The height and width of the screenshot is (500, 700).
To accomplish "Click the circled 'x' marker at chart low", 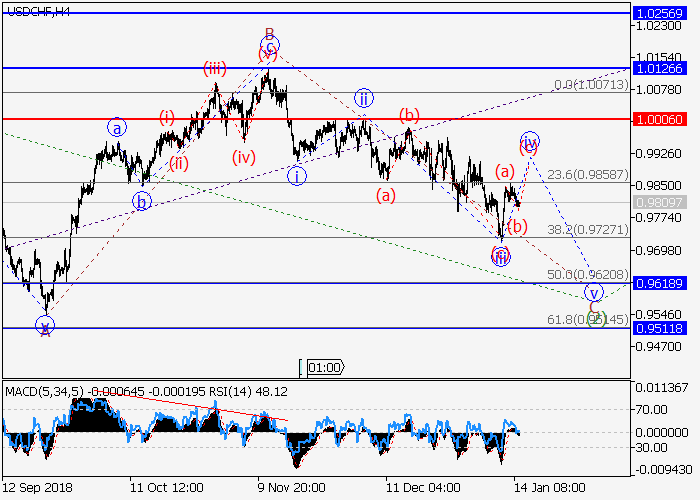I will [44, 325].
